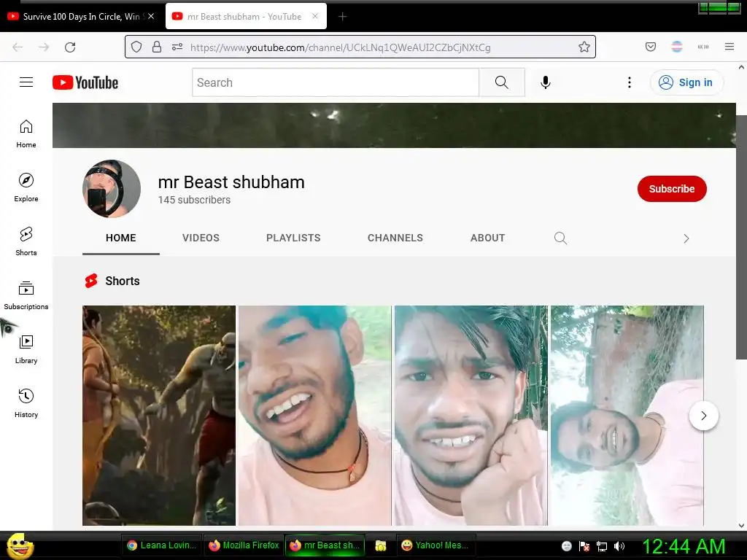Open the sideways selfie Shorts thumbnail
The image size is (747, 560).
(x=627, y=416)
